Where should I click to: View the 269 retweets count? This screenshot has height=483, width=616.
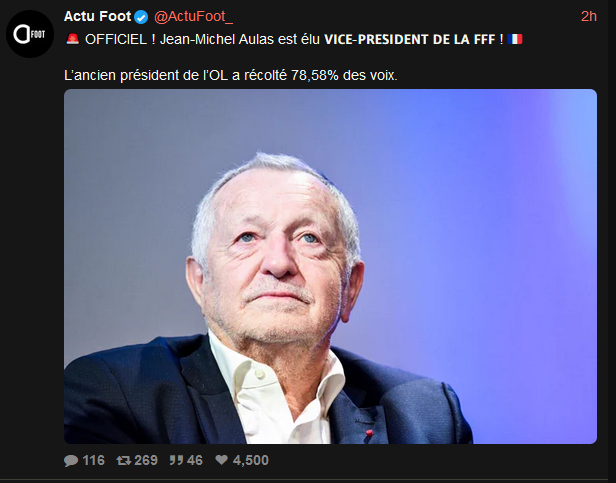[x=146, y=460]
